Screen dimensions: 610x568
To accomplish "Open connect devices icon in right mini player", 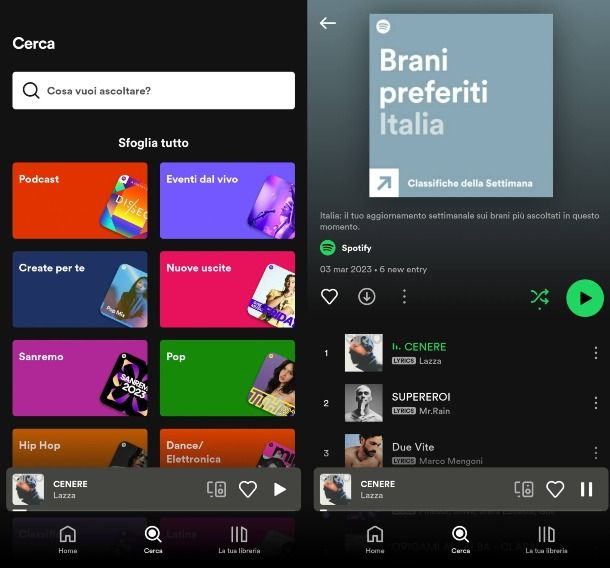I will pyautogui.click(x=524, y=489).
